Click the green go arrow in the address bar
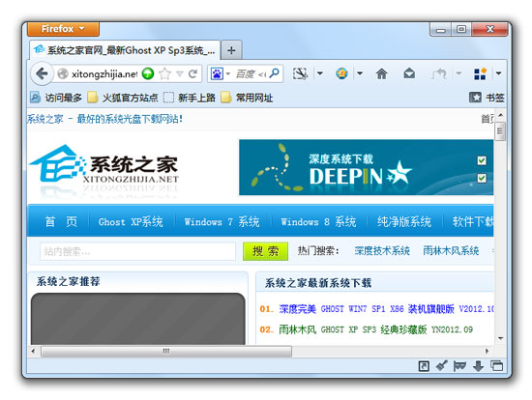The width and height of the screenshot is (532, 400). tap(148, 73)
